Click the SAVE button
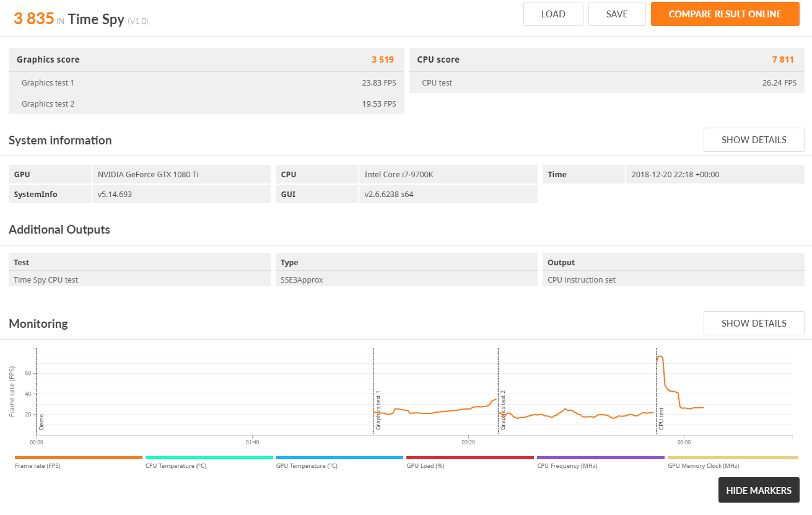Image resolution: width=812 pixels, height=515 pixels. (x=617, y=14)
